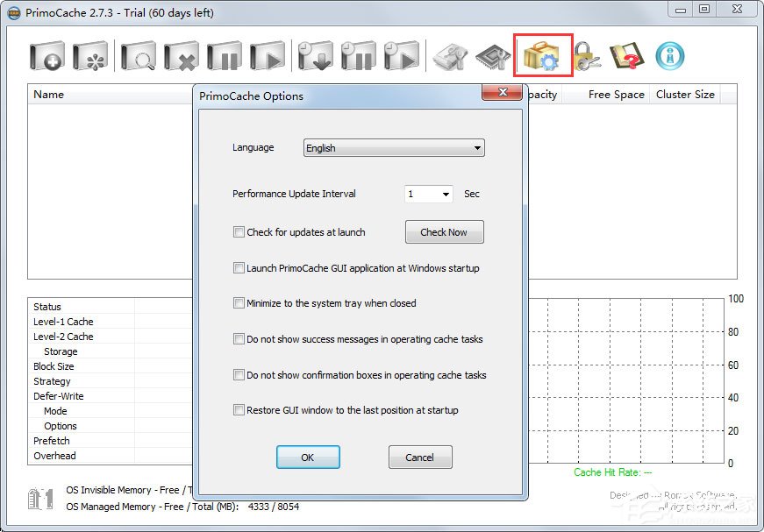Viewport: 764px width, 532px height.
Task: Click the Free Space column header
Action: pos(606,95)
